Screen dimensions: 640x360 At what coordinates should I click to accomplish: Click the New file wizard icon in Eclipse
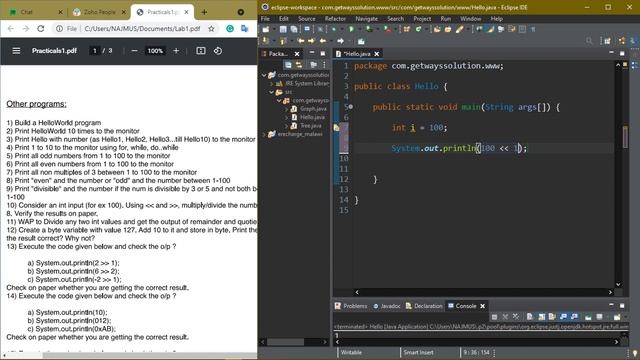pos(266,29)
